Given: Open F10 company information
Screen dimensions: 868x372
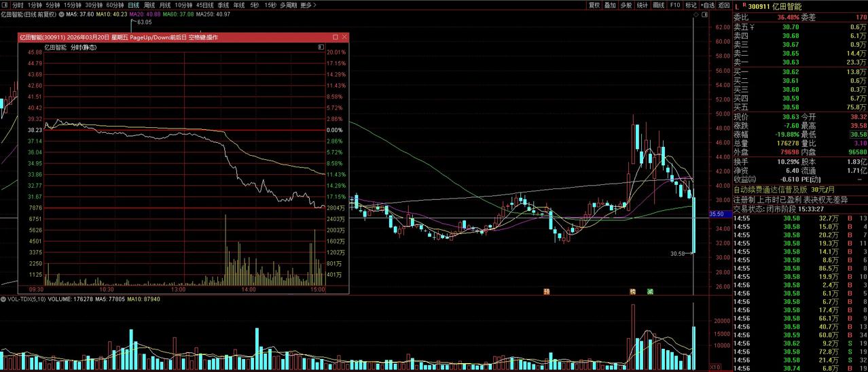Looking at the screenshot, I should point(674,5).
